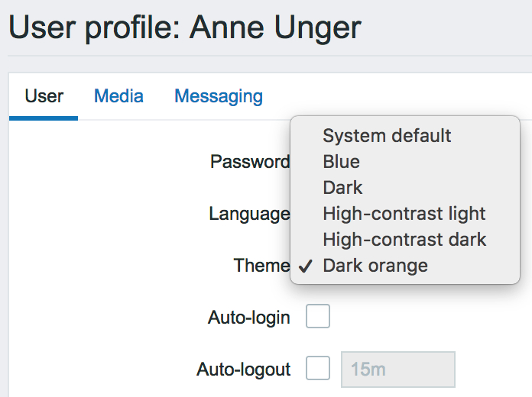The image size is (532, 397).
Task: Select the User tab
Action: coord(44,96)
